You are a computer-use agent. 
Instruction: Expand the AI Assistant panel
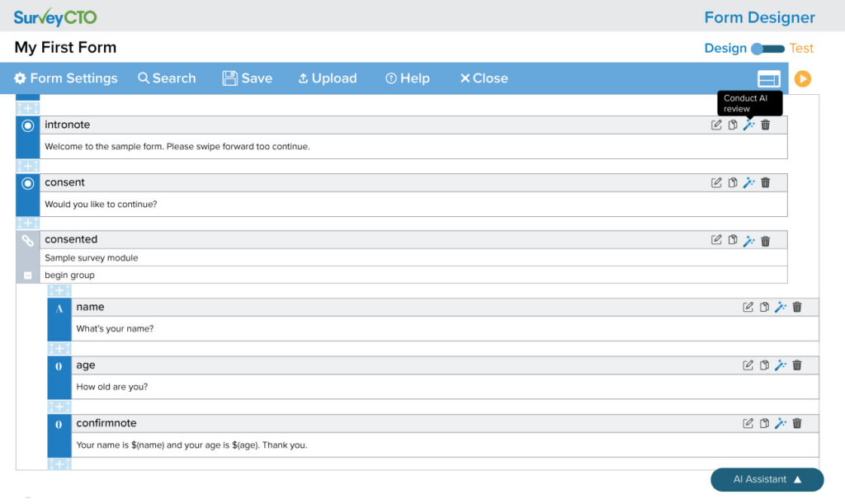point(767,479)
